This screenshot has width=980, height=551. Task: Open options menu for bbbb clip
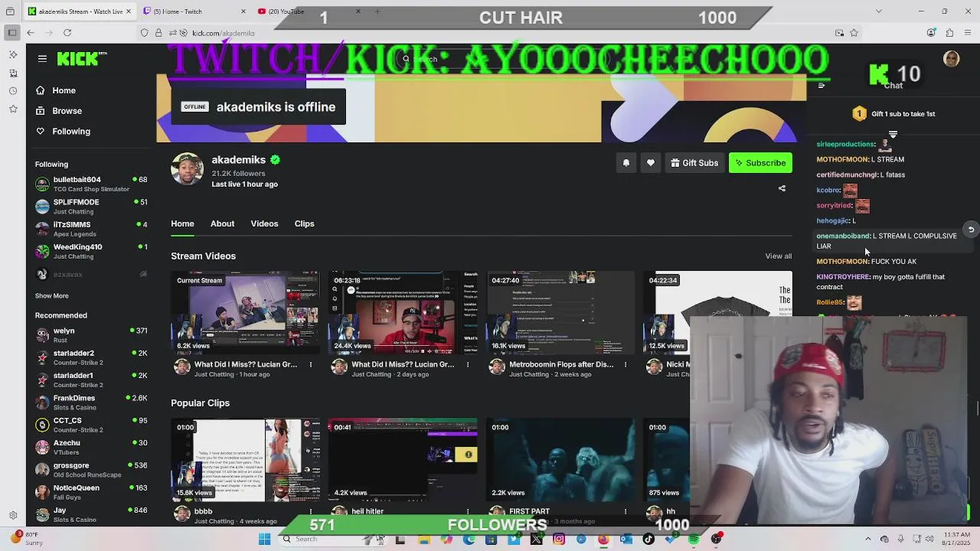coord(310,511)
